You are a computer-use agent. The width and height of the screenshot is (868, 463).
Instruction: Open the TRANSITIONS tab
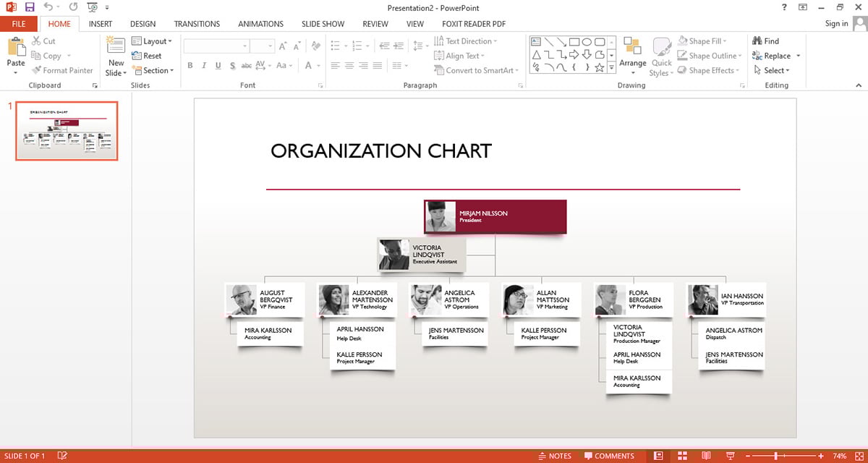(197, 24)
